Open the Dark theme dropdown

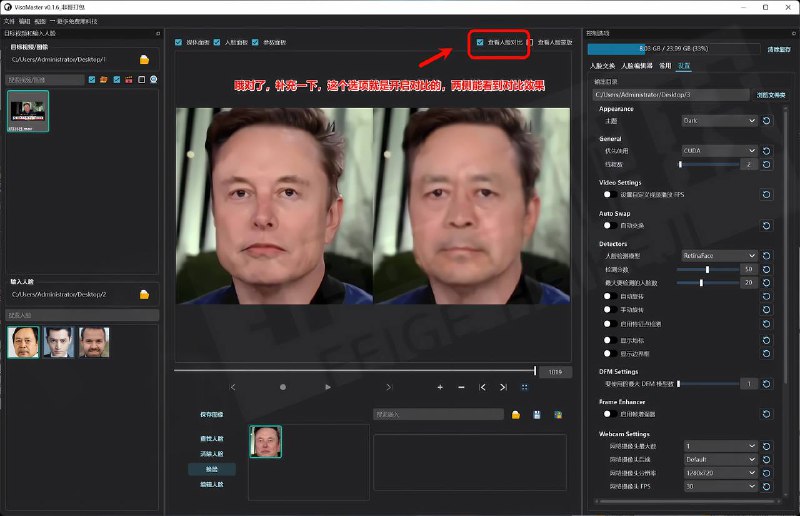tap(720, 121)
